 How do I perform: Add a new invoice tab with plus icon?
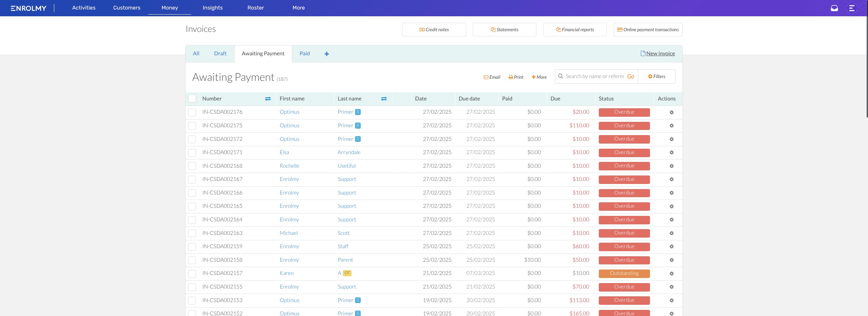point(327,54)
